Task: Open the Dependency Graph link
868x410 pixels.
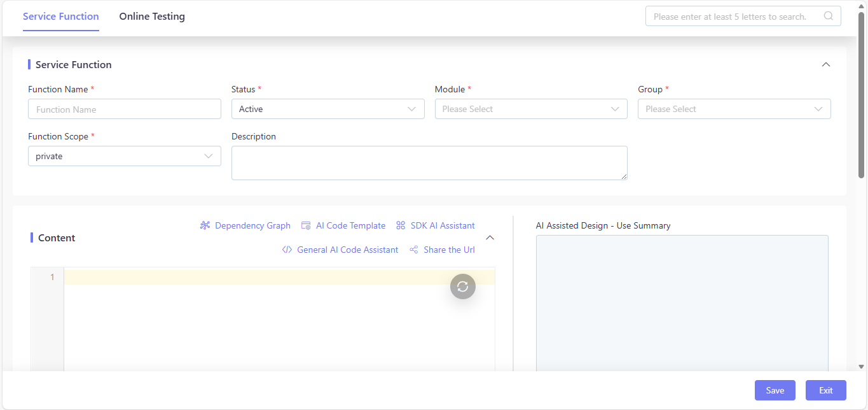Action: (252, 225)
